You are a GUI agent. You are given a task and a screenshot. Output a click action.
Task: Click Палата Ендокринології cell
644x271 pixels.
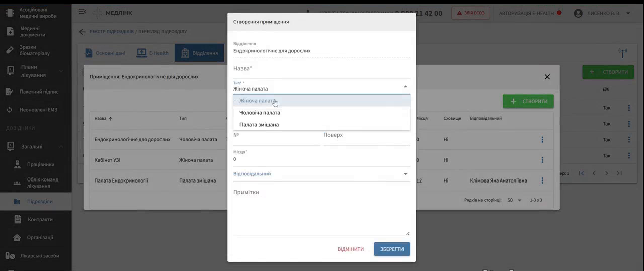[x=121, y=180]
